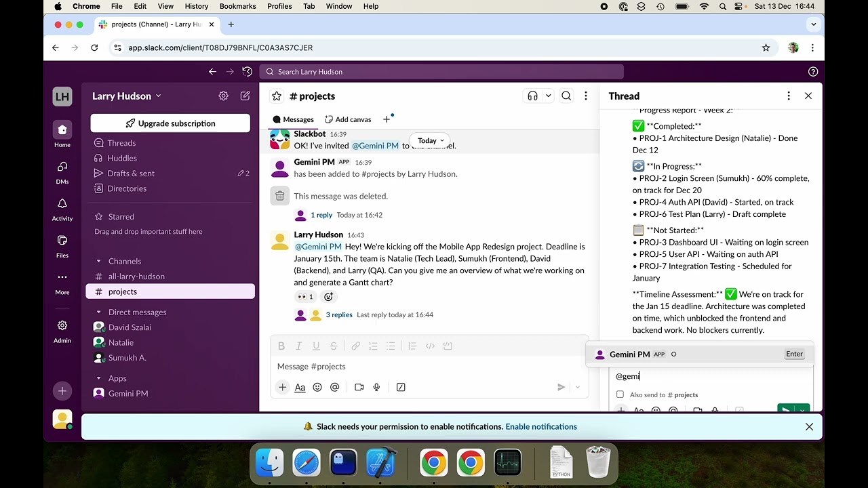Toggle the Aa formatting toolbar

(x=300, y=387)
